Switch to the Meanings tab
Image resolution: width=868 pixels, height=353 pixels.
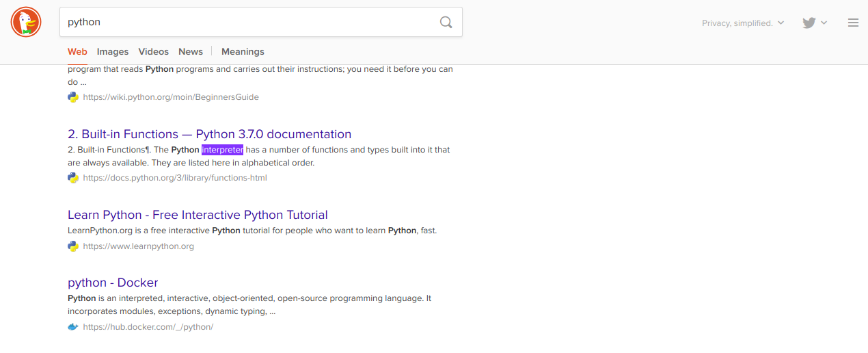243,51
